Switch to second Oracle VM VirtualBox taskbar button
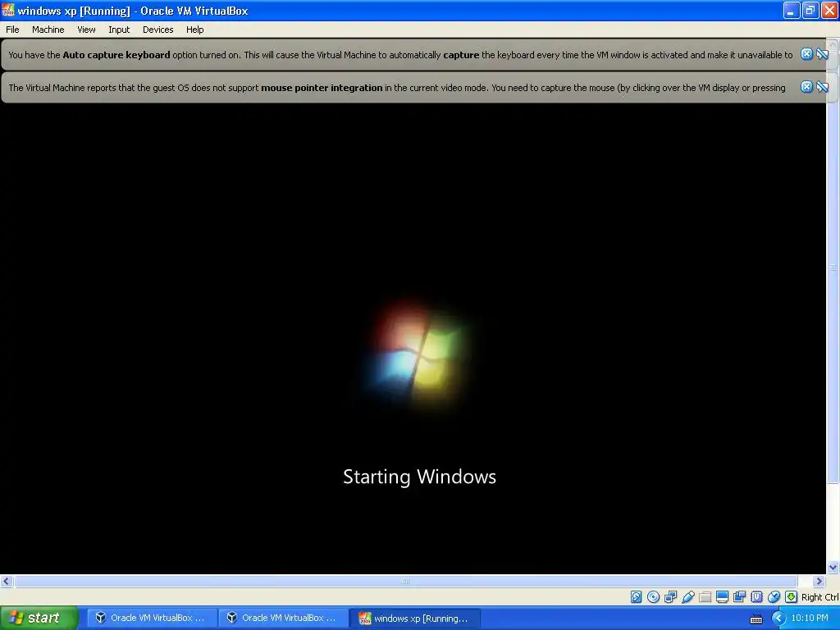The image size is (840, 630). 283,619
